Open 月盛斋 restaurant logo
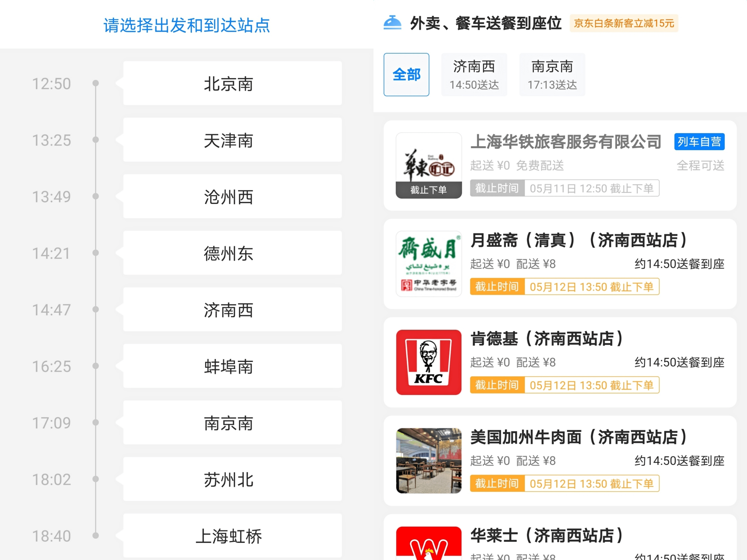Image resolution: width=747 pixels, height=560 pixels. [428, 264]
